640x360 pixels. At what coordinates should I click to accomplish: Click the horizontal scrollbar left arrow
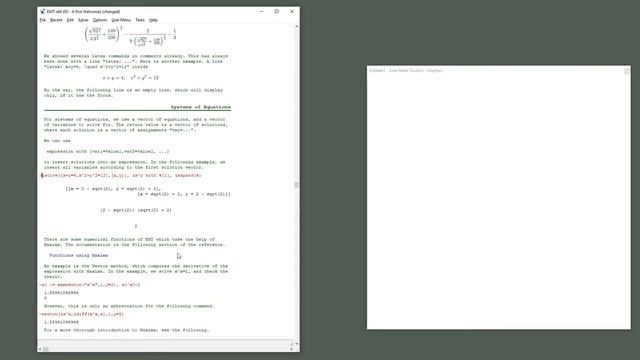pos(40,349)
